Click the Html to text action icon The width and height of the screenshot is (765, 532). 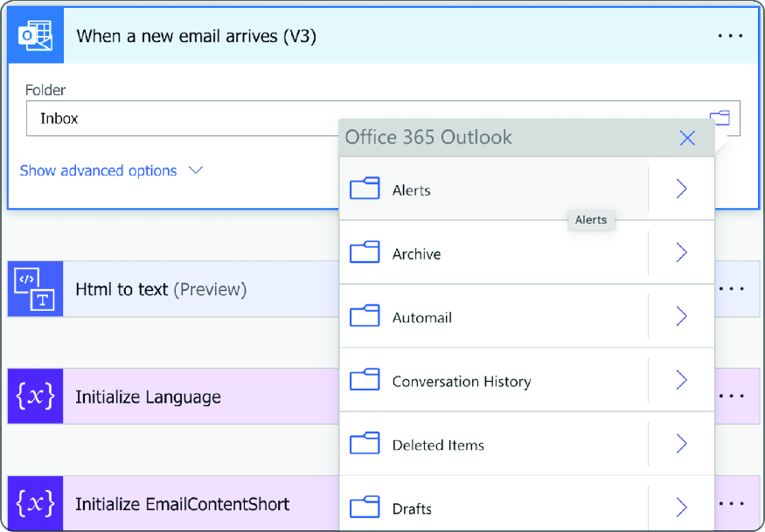click(35, 288)
